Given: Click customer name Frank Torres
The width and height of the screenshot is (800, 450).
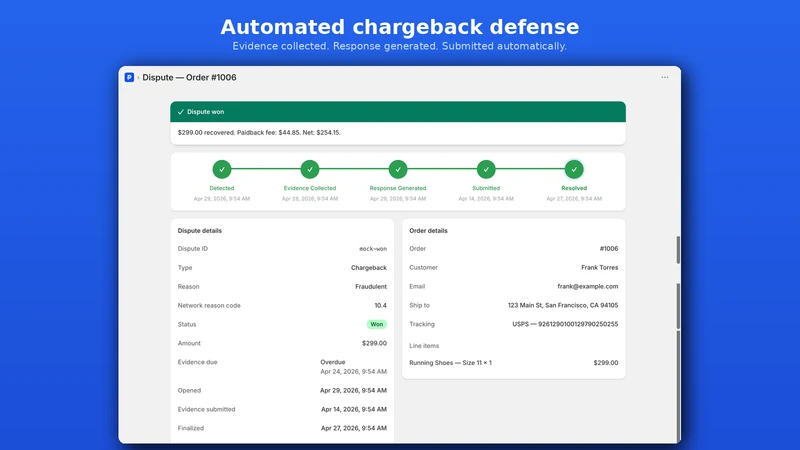Looking at the screenshot, I should (599, 267).
